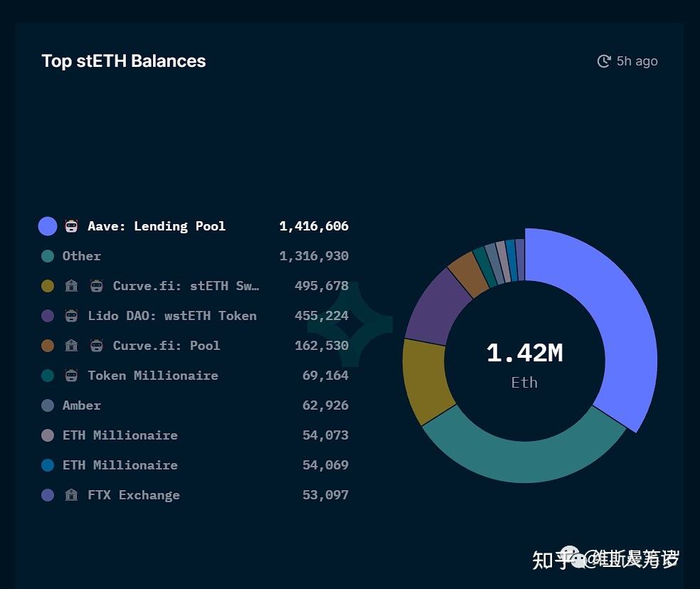
Task: Click the bank icon beside Curve.fi: stETH Sw…
Action: [x=71, y=286]
